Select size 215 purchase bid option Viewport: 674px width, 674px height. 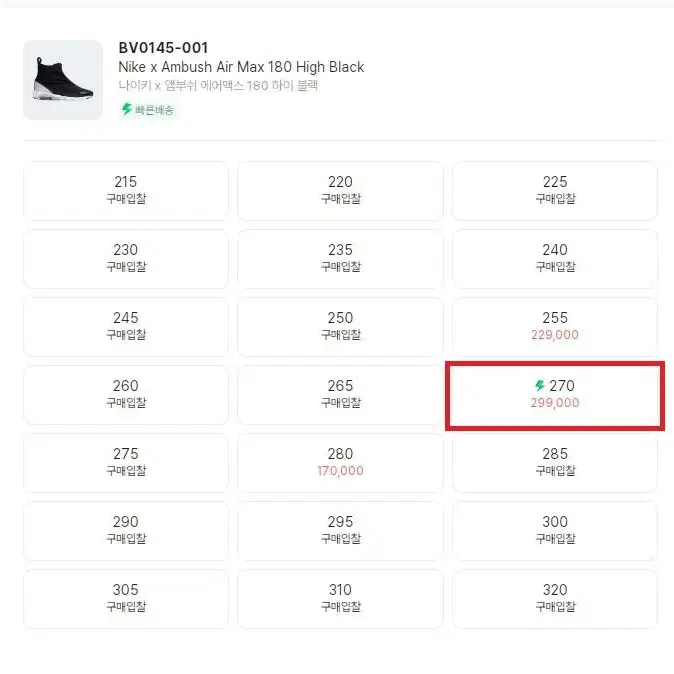point(126,191)
